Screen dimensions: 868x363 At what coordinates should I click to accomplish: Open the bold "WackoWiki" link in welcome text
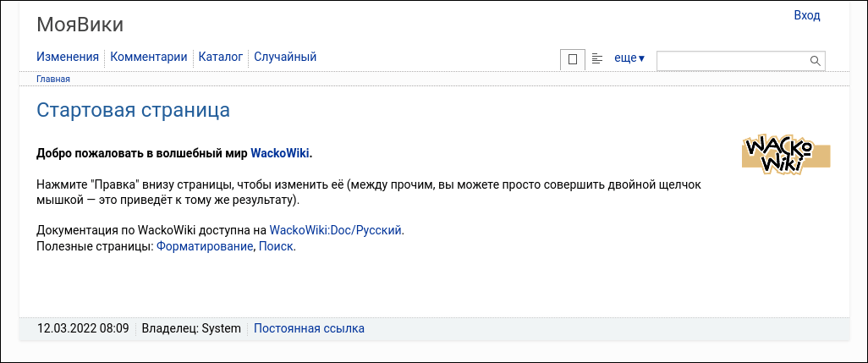[280, 153]
